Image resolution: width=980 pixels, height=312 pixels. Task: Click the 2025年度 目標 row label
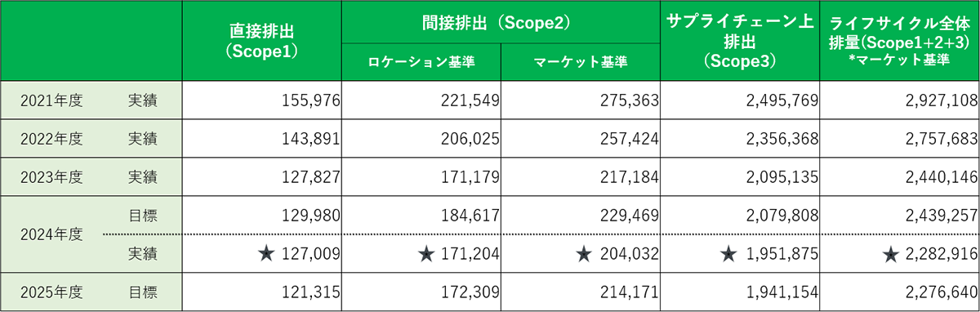[91, 292]
